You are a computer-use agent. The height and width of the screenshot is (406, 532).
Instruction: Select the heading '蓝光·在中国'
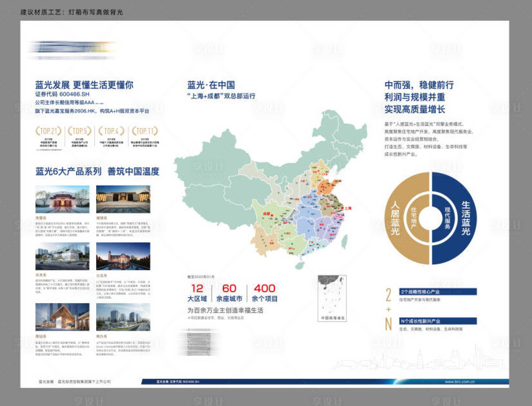click(211, 85)
